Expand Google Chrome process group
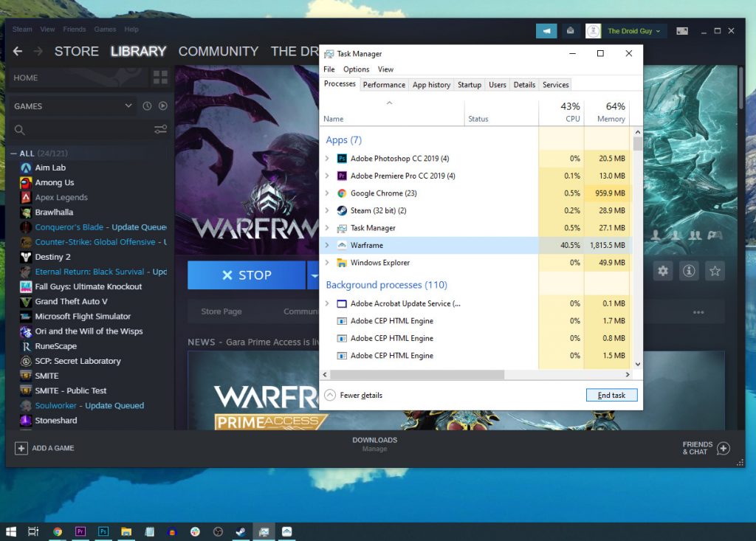This screenshot has height=541, width=756. click(x=327, y=193)
